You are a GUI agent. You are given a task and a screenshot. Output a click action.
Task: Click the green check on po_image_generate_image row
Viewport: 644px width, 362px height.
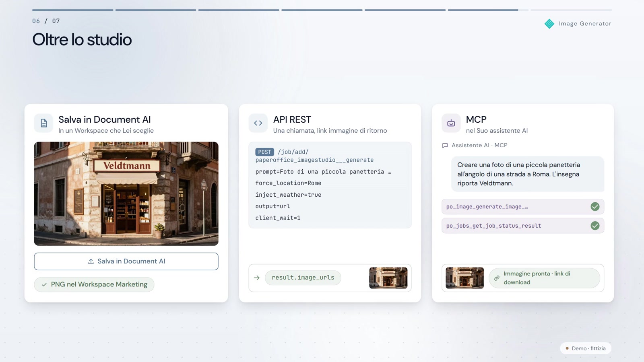[595, 207]
